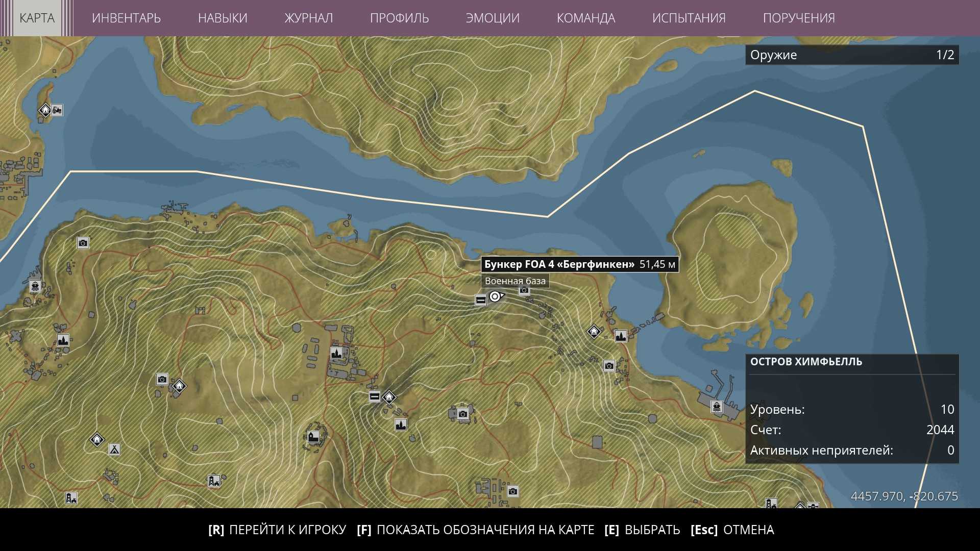
Task: Click the tractor farm icon on western island
Action: click(x=57, y=110)
